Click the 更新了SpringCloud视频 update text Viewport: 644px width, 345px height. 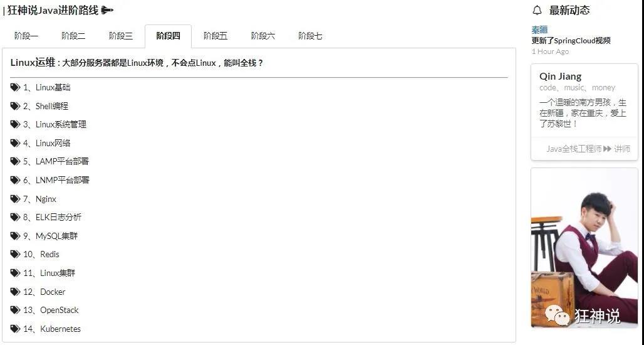click(x=571, y=41)
